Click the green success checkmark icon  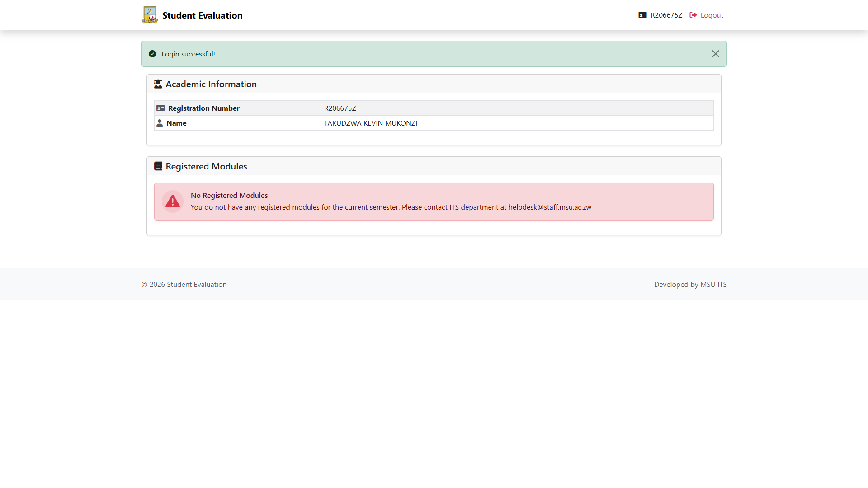pos(152,54)
